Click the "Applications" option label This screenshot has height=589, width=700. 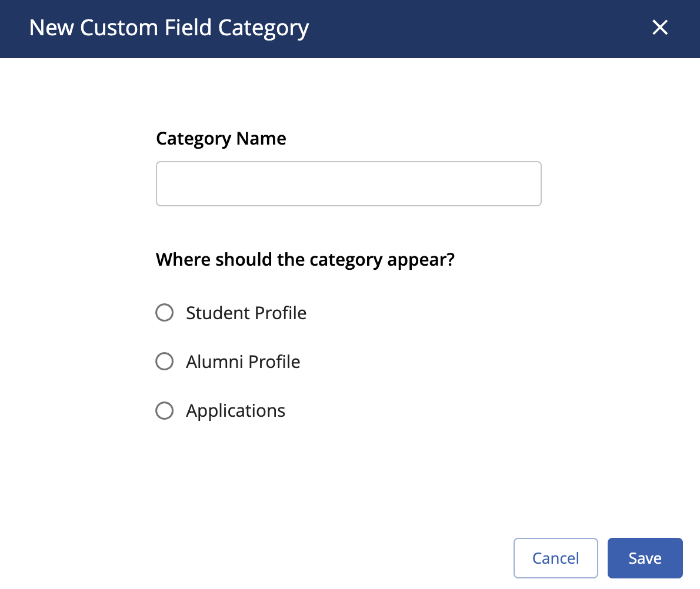(x=235, y=410)
